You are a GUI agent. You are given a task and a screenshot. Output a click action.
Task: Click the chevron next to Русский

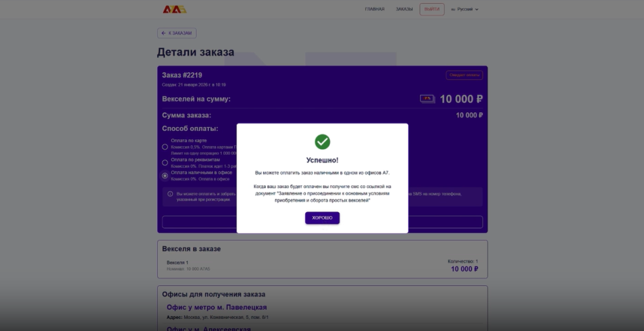476,9
